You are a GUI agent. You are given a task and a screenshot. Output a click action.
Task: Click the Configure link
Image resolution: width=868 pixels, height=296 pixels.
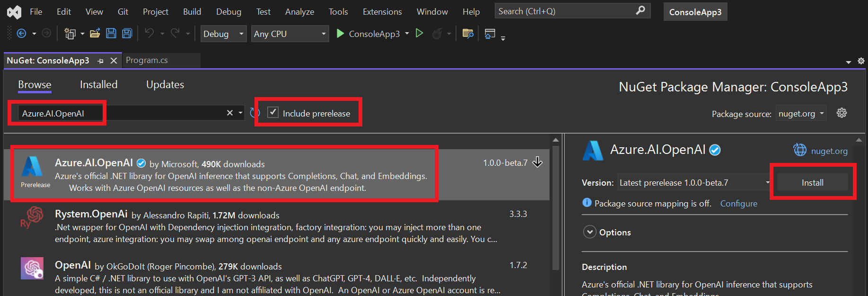738,203
